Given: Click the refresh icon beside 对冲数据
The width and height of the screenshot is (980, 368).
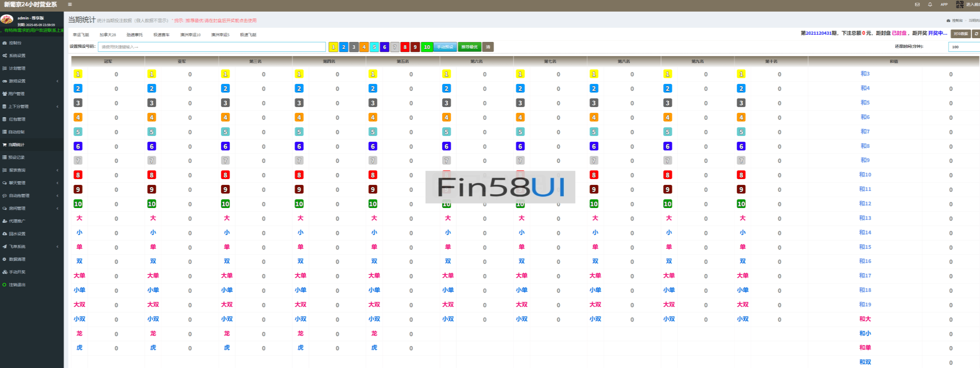Looking at the screenshot, I should point(976,34).
